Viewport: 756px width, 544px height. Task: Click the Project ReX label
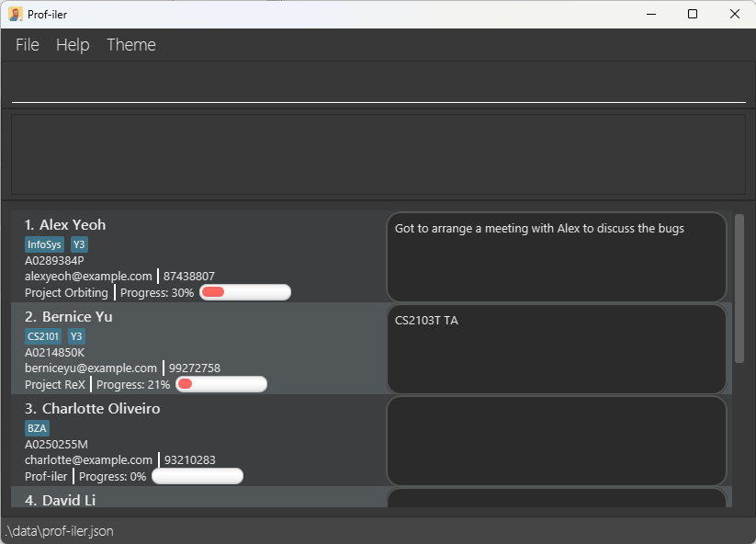point(55,385)
